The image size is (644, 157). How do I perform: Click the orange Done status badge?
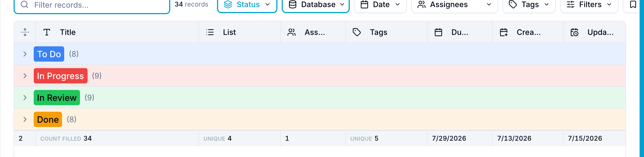coord(48,119)
